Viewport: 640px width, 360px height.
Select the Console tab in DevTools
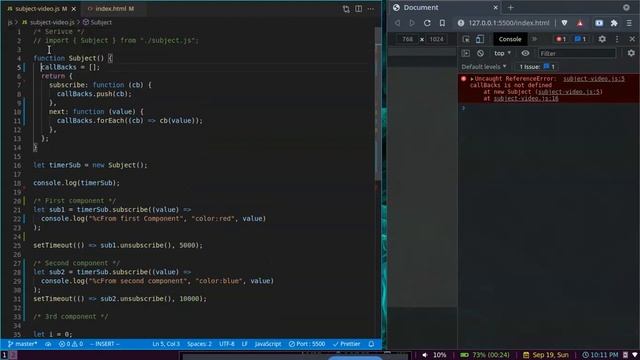click(510, 39)
